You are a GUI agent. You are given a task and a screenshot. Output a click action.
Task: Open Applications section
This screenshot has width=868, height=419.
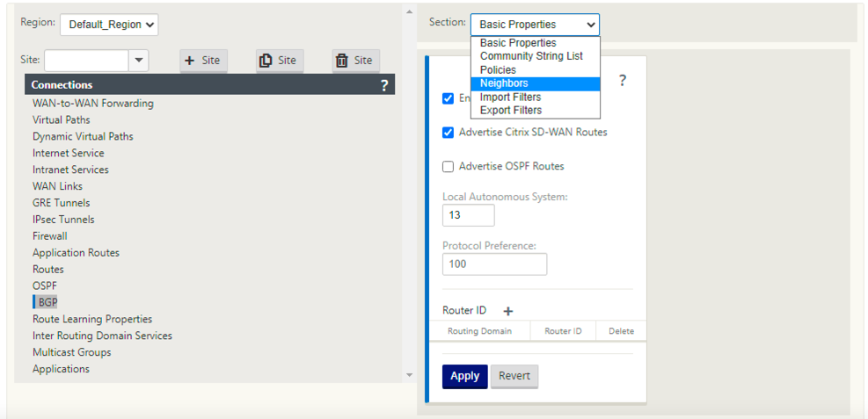[61, 369]
